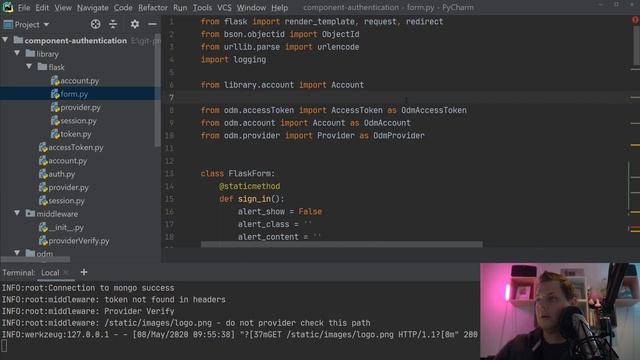The image size is (640, 360).
Task: Collapse the library folder
Action: point(17,53)
